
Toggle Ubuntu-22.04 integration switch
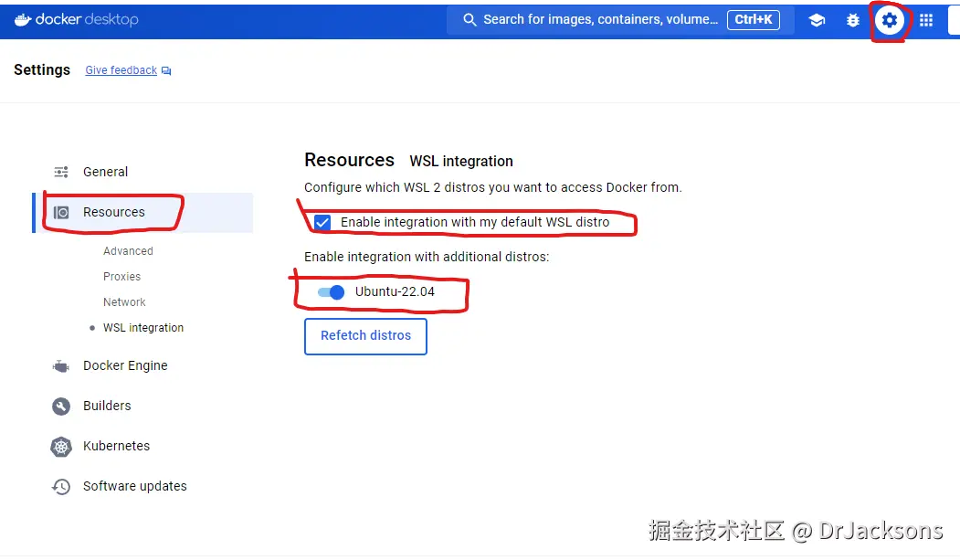(x=332, y=292)
